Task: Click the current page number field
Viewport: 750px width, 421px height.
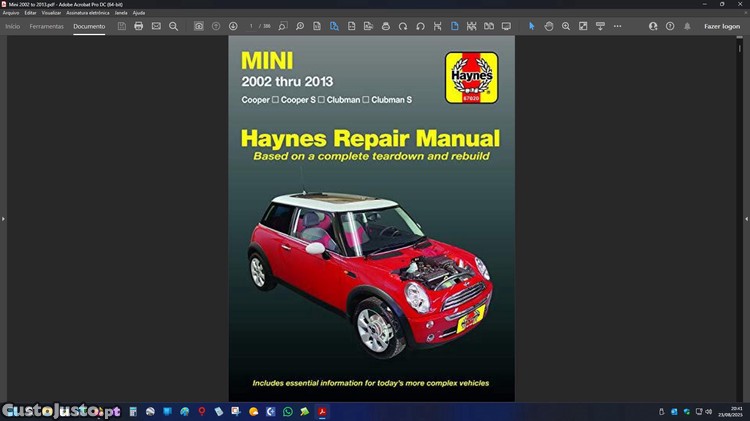Action: pos(252,26)
